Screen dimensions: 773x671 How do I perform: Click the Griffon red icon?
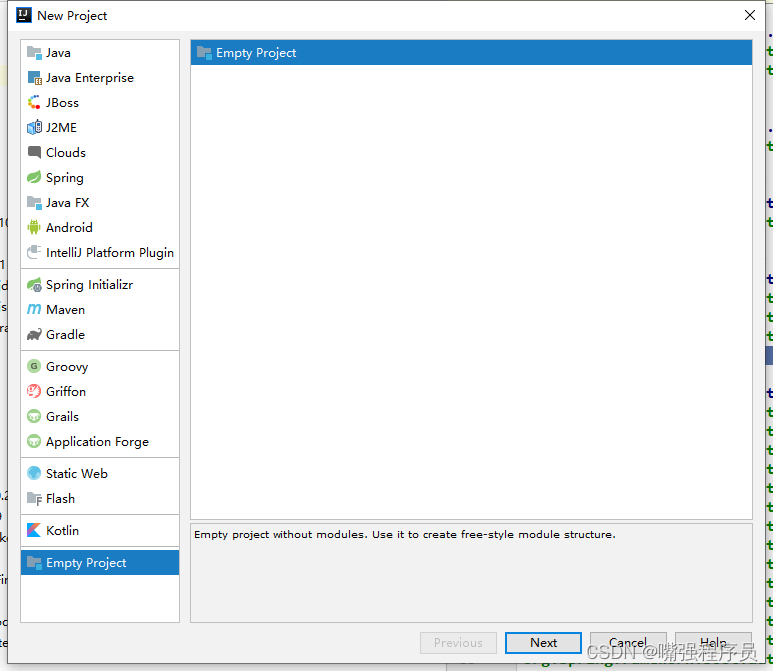[34, 391]
